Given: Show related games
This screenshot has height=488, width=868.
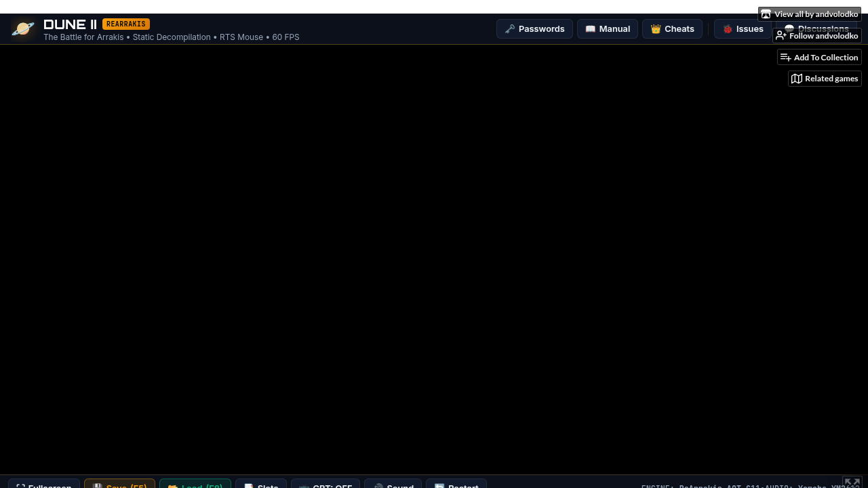Looking at the screenshot, I should [x=825, y=79].
